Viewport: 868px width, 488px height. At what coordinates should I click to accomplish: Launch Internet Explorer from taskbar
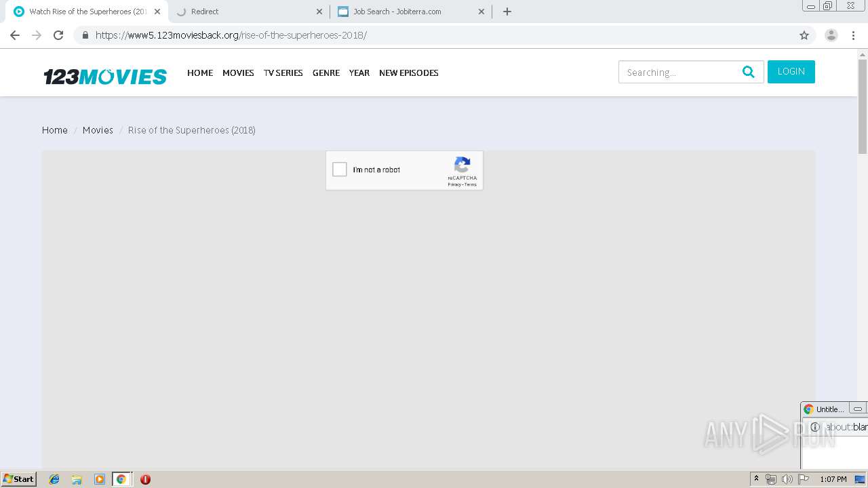[54, 479]
